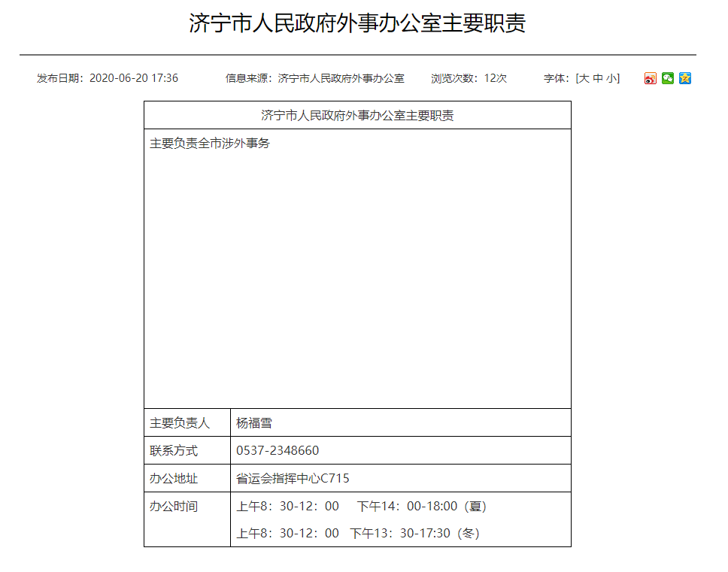Share the page to Sina Weibo
The height and width of the screenshot is (572, 728).
pyautogui.click(x=651, y=78)
